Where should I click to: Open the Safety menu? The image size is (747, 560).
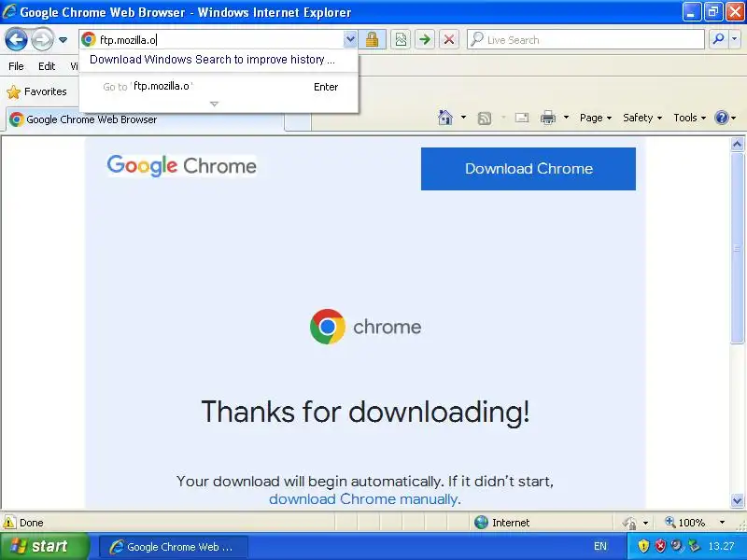pyautogui.click(x=642, y=118)
